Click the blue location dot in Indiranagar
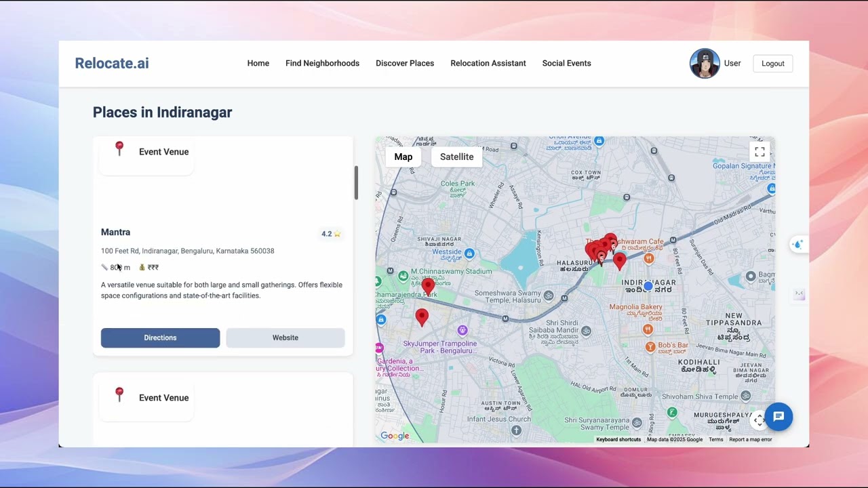 point(648,287)
